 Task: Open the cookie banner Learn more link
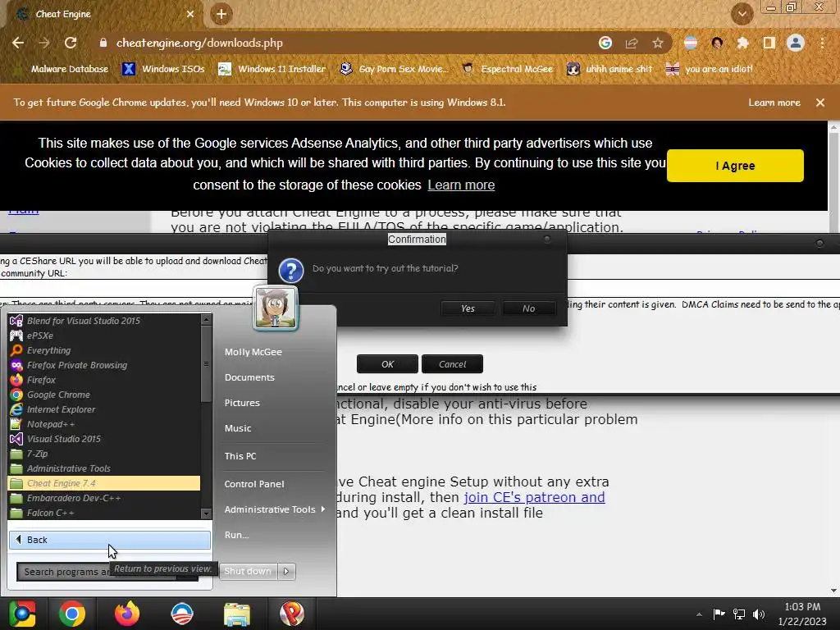pyautogui.click(x=461, y=185)
